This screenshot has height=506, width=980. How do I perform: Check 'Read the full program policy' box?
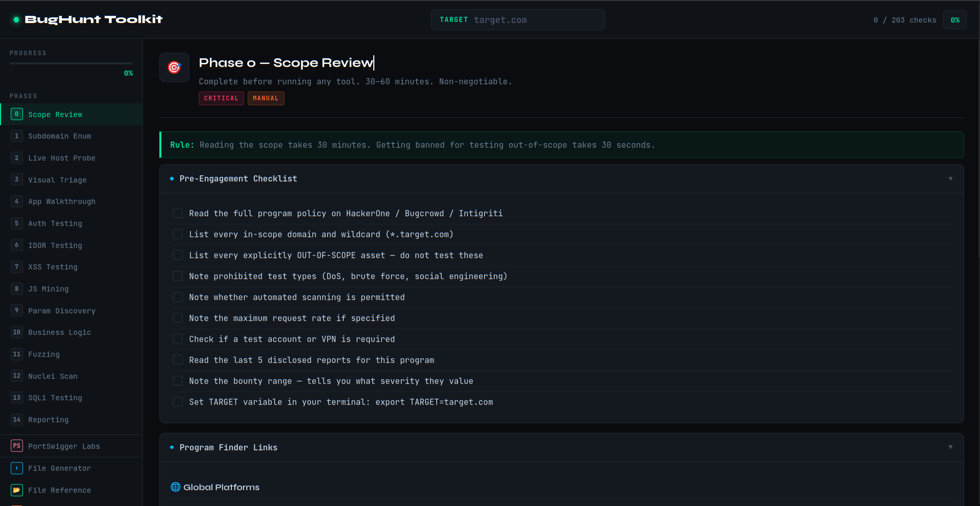[x=178, y=213]
